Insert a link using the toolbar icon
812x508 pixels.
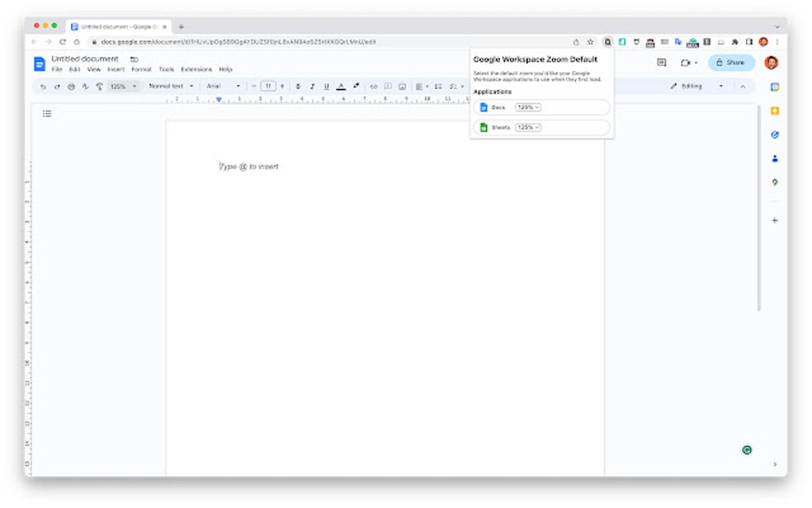374,86
